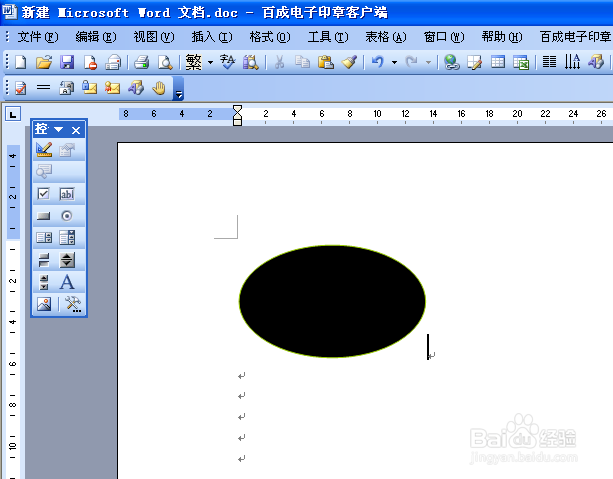Viewport: 613px width, 479px height.
Task: Open the 表格(A) menu
Action: [x=385, y=37]
